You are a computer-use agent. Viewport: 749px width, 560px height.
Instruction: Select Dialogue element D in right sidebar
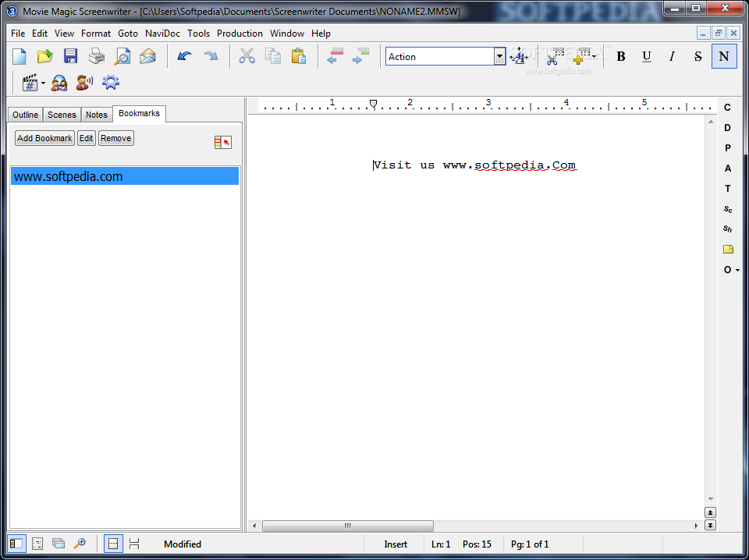coord(727,127)
